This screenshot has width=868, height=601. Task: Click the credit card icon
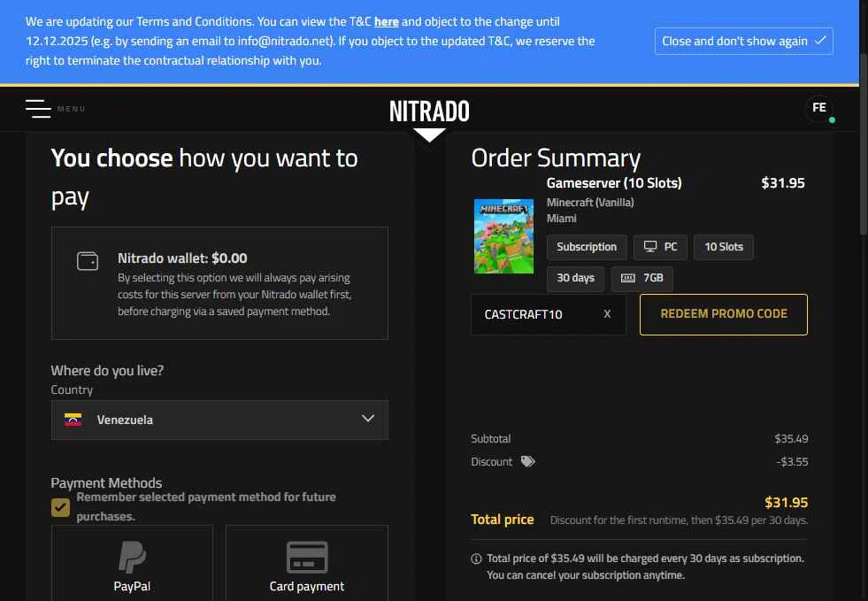tap(307, 558)
